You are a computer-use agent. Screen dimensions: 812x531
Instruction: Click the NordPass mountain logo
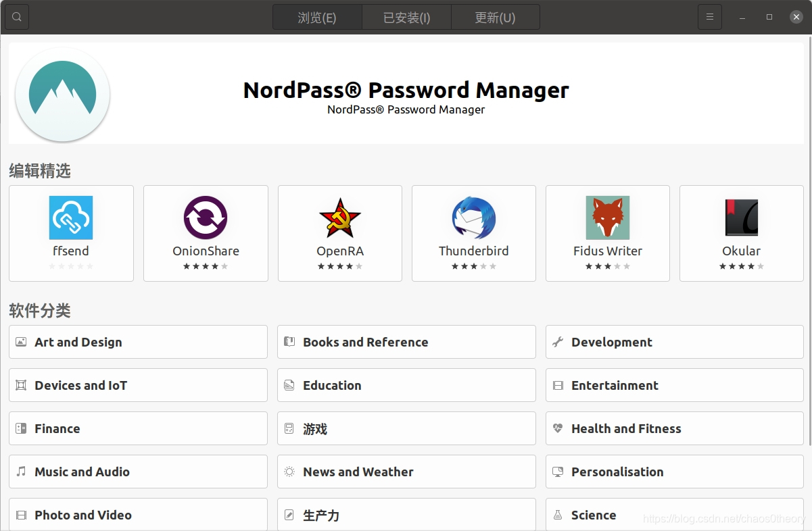[62, 95]
